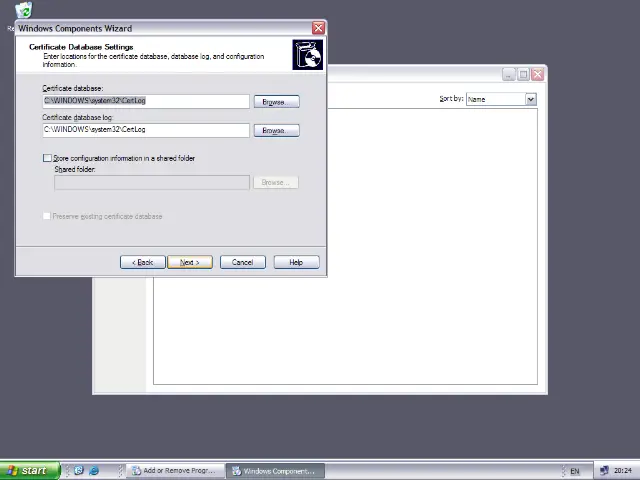Enable storing configuration in shared folder

(47, 158)
